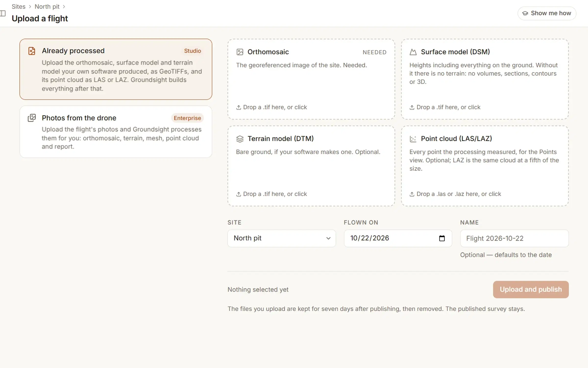The image size is (588, 368).
Task: Click the Terrain model layers icon
Action: coord(240,139)
